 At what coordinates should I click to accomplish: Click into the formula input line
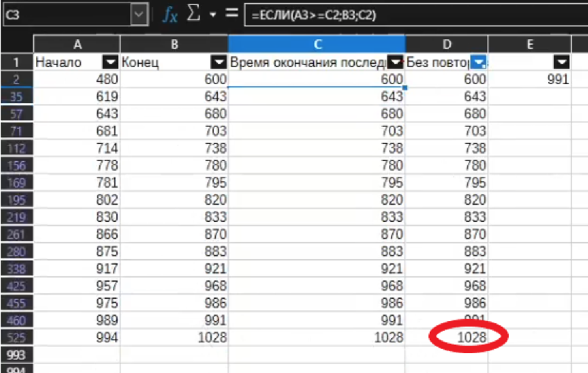tap(406, 16)
